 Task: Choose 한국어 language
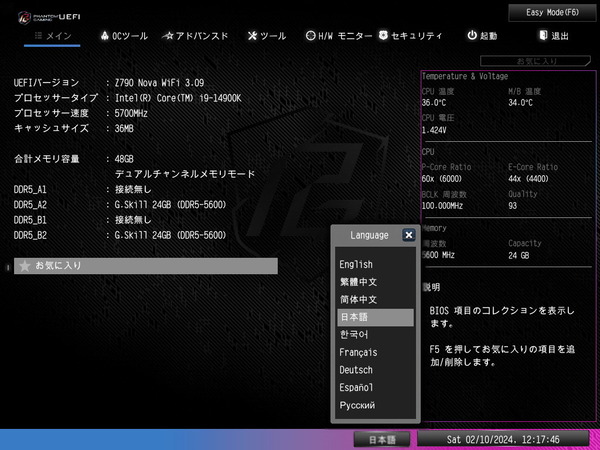point(375,335)
